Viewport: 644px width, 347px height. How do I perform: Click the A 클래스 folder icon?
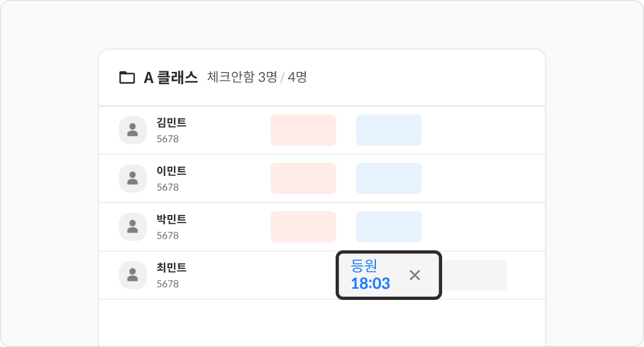coord(127,77)
